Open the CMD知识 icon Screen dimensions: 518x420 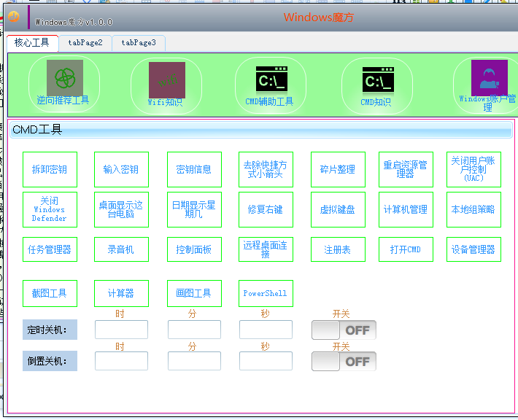tap(377, 85)
